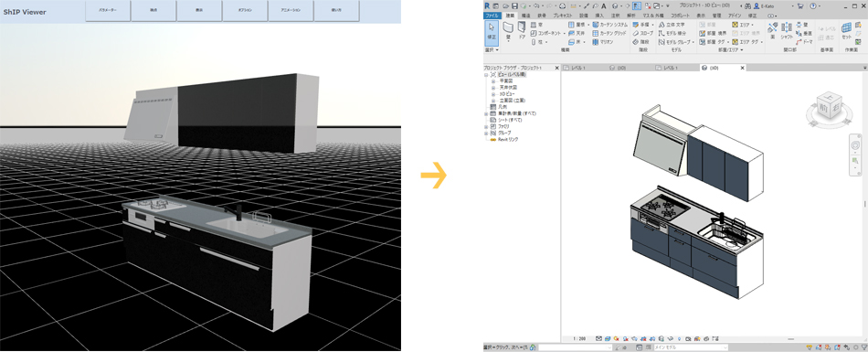Collapse the ビュー (レベル順) tree node
Viewport: 868px width, 352px height.
click(486, 74)
